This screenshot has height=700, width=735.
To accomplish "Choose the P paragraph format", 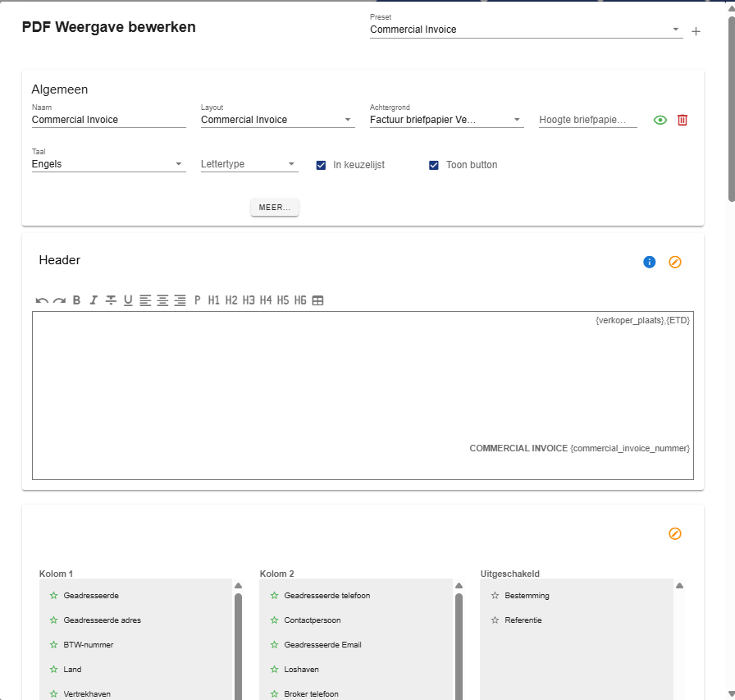I will (x=198, y=300).
